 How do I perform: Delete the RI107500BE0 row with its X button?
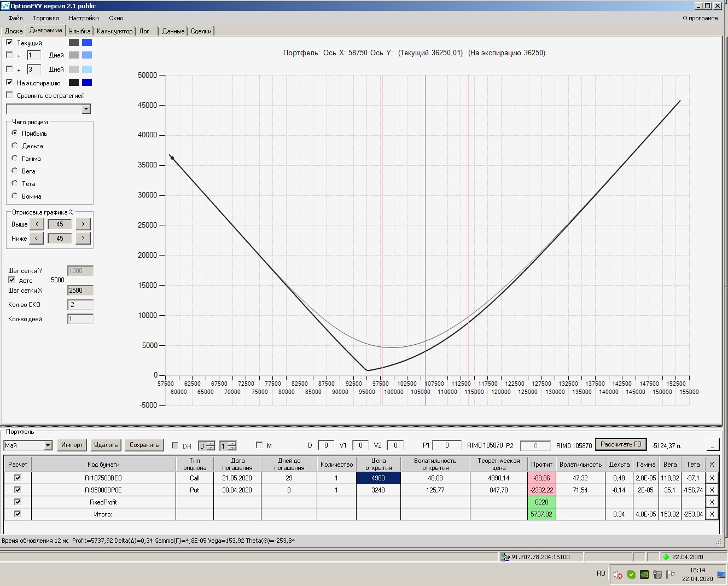click(x=712, y=478)
